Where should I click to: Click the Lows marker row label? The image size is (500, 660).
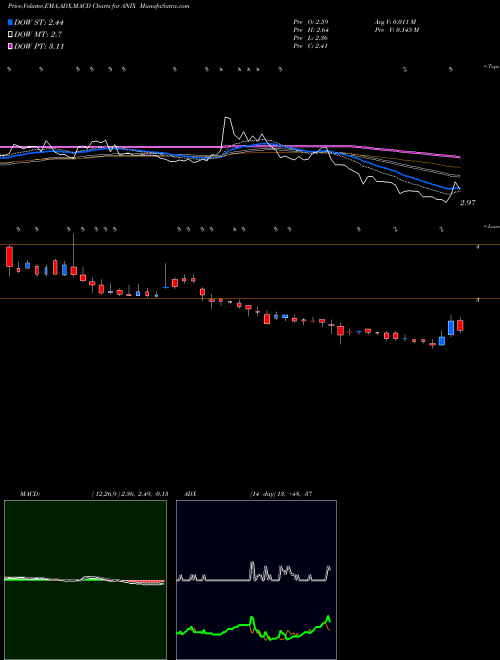491,226
